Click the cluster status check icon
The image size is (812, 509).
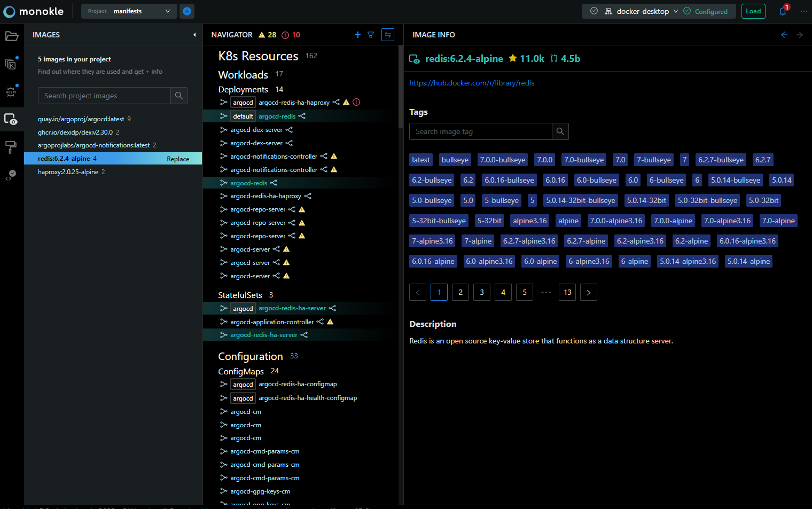point(594,11)
